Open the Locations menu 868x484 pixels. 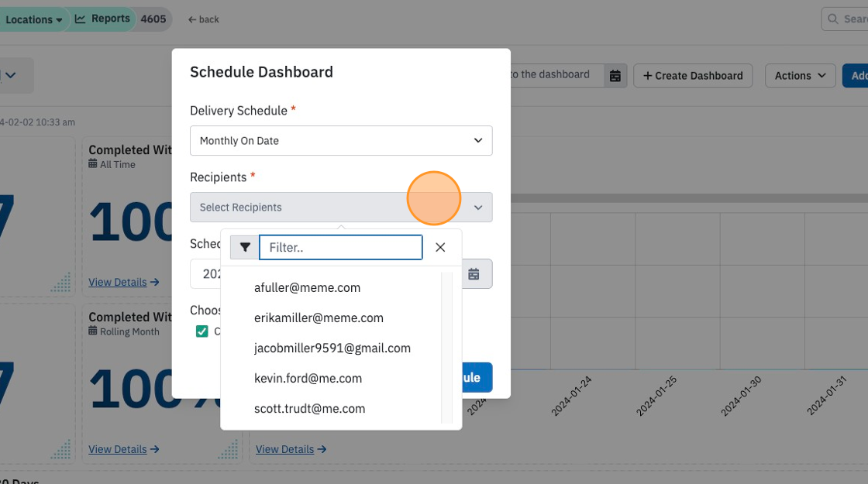point(33,19)
